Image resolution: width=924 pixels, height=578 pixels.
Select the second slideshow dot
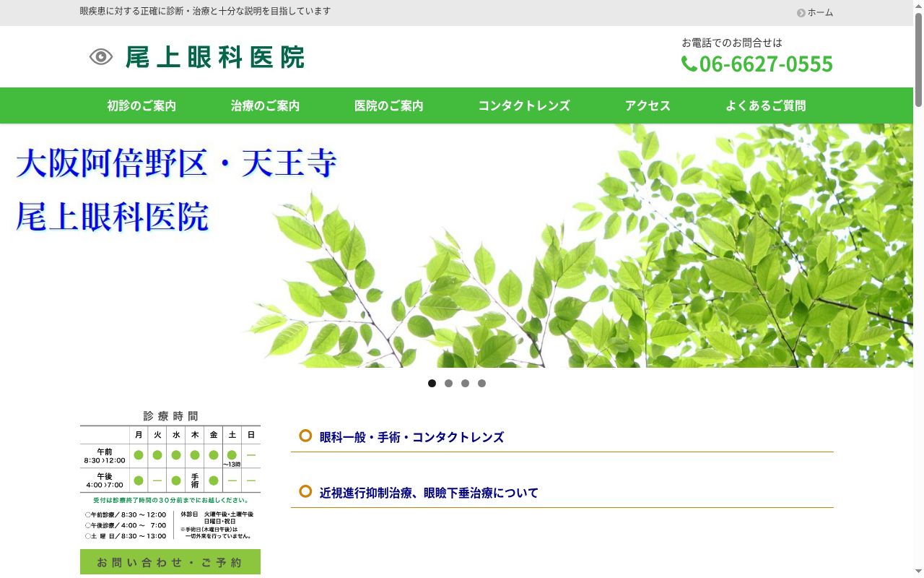point(448,383)
